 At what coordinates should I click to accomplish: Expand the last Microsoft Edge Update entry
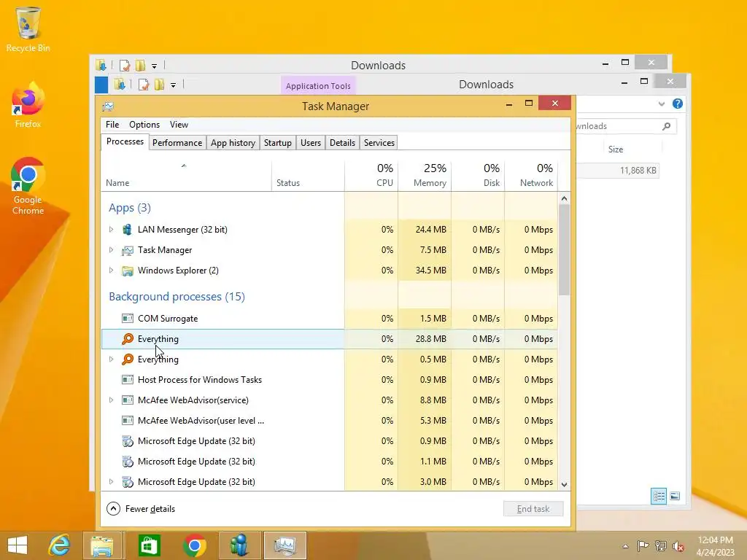(111, 482)
